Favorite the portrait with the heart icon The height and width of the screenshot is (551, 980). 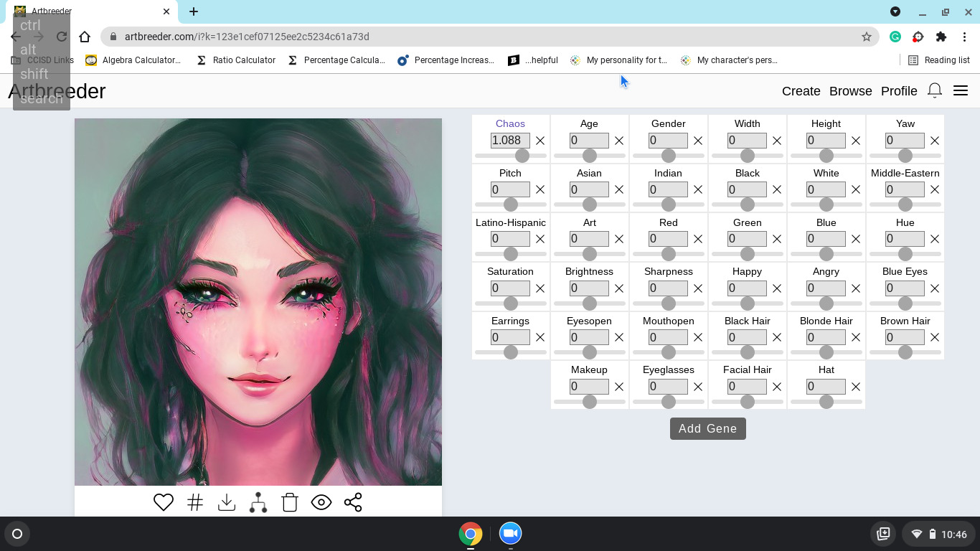click(164, 502)
